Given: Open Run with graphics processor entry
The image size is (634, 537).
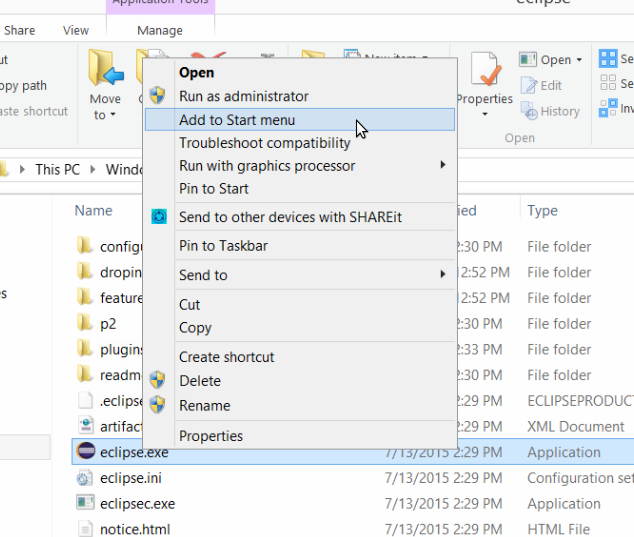Looking at the screenshot, I should pyautogui.click(x=300, y=166).
